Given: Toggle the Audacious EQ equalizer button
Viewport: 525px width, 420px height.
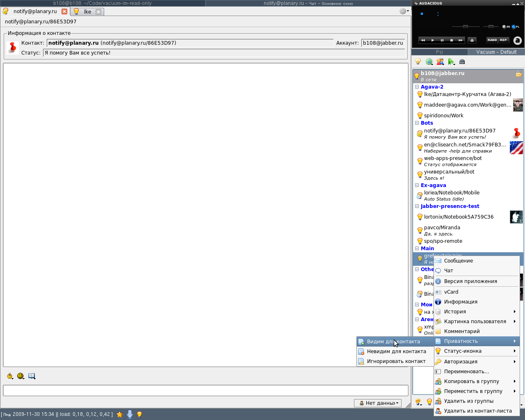Looking at the screenshot, I should pos(504,27).
